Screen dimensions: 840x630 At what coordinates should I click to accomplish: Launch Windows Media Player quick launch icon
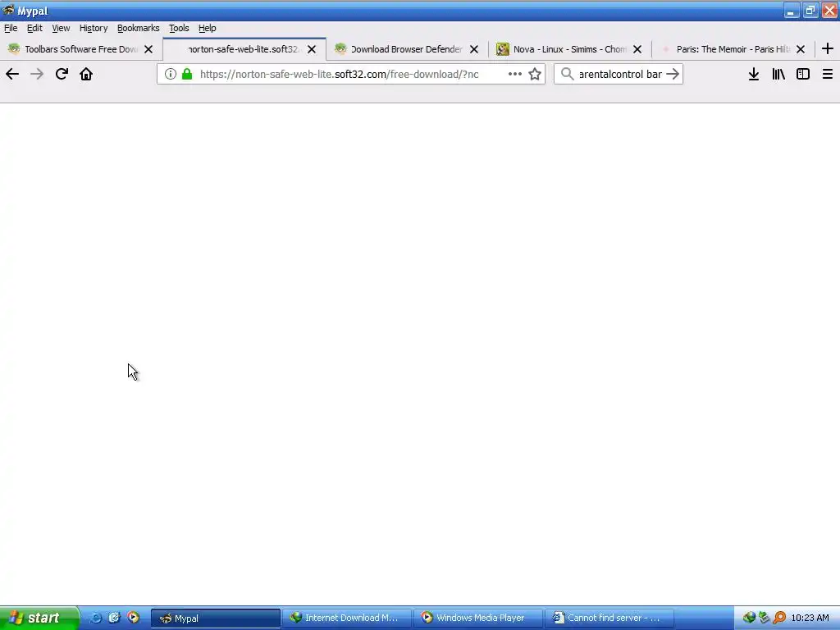tap(133, 618)
